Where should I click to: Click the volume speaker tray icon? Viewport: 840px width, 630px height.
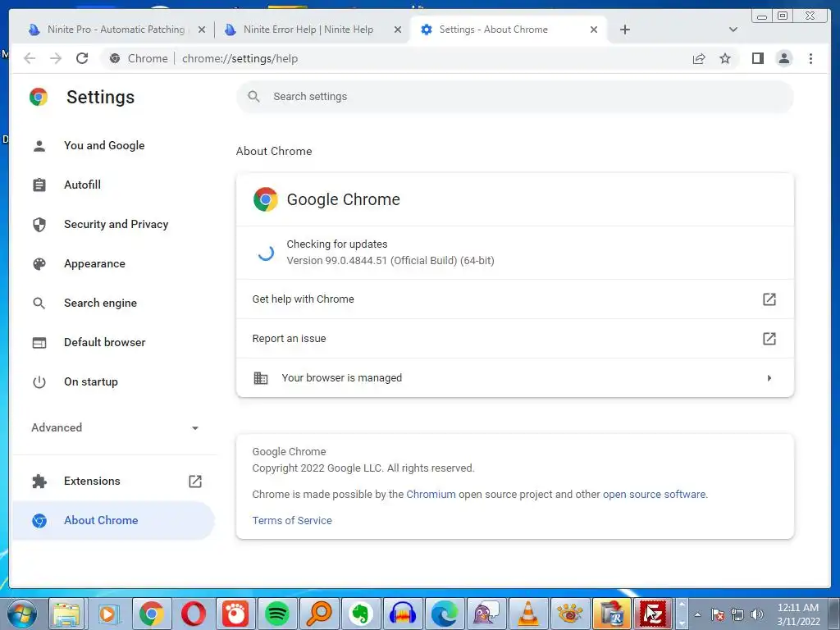click(757, 614)
